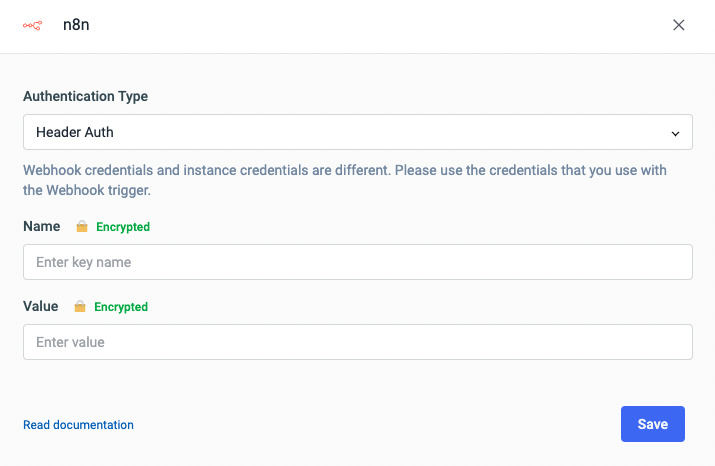This screenshot has height=466, width=715.
Task: Click the Encrypted badge next to Value
Action: click(121, 307)
